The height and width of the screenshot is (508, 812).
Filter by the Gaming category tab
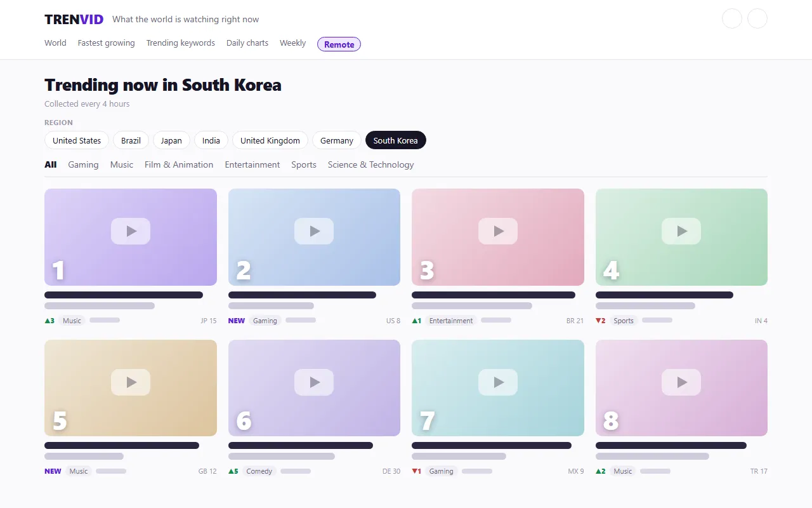(84, 164)
